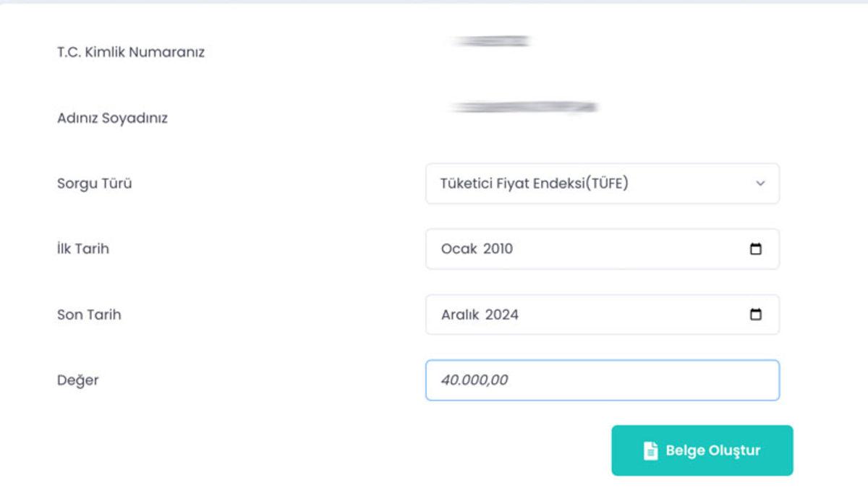Select the 2010 year in İlk Tarih
This screenshot has width=868, height=488.
[x=498, y=249]
